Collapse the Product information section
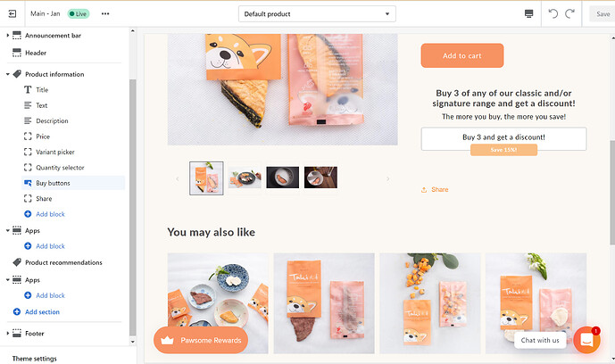The width and height of the screenshot is (615, 364). tap(7, 74)
